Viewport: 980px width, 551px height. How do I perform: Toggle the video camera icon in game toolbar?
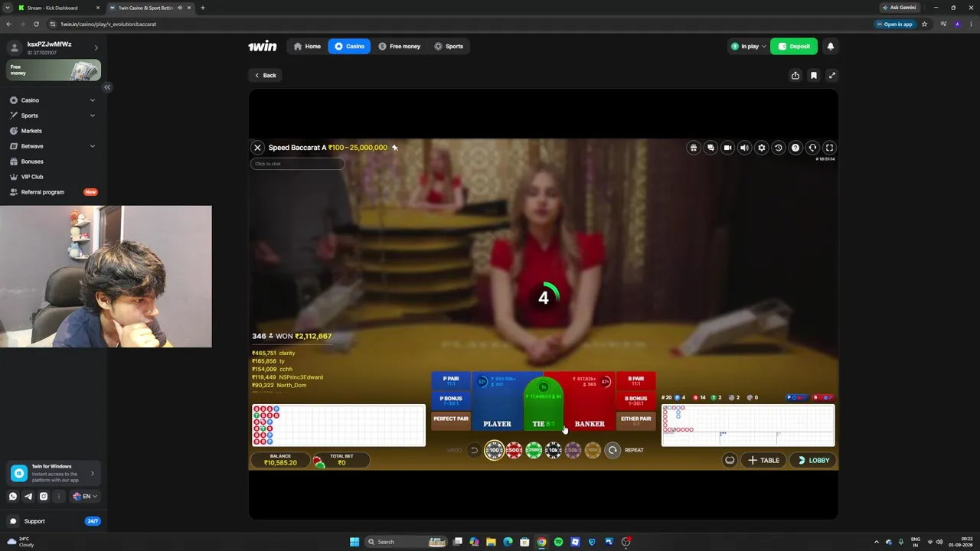pyautogui.click(x=727, y=148)
